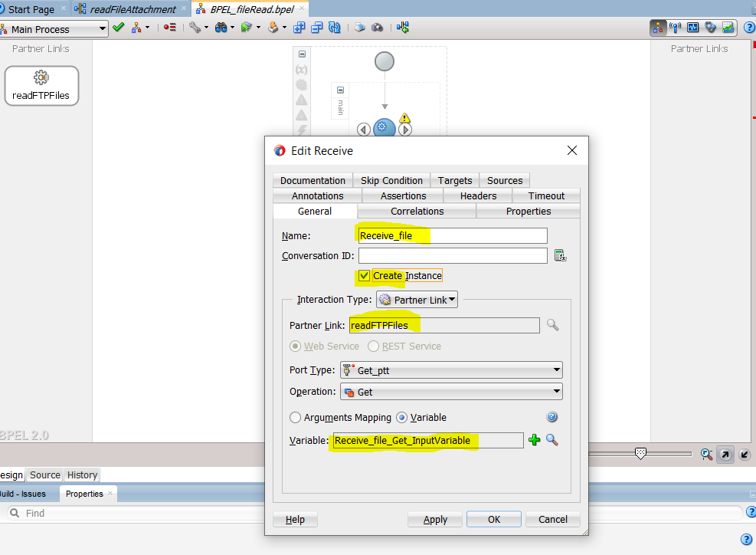
Task: Open the Port Type dropdown
Action: pyautogui.click(x=459, y=370)
